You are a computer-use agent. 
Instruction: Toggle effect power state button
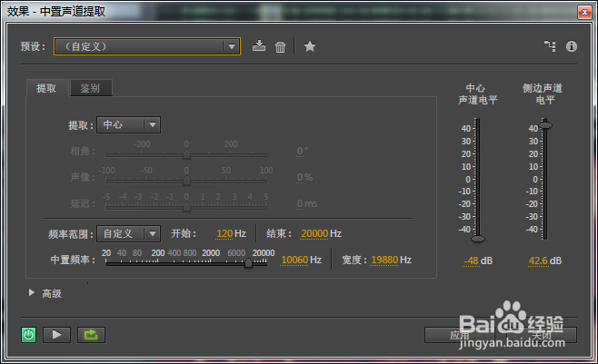(28, 335)
